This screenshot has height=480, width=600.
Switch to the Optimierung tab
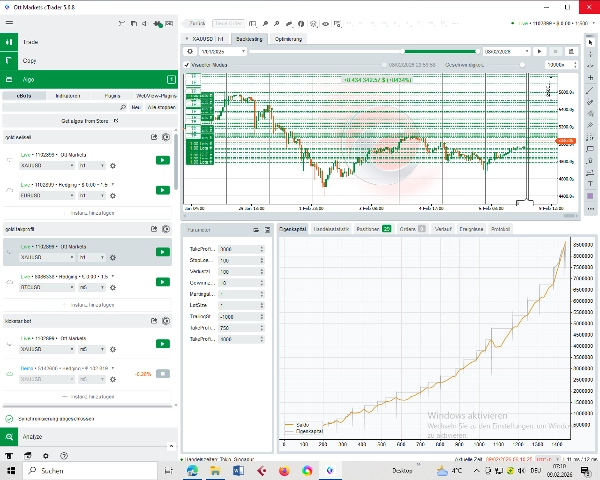289,39
